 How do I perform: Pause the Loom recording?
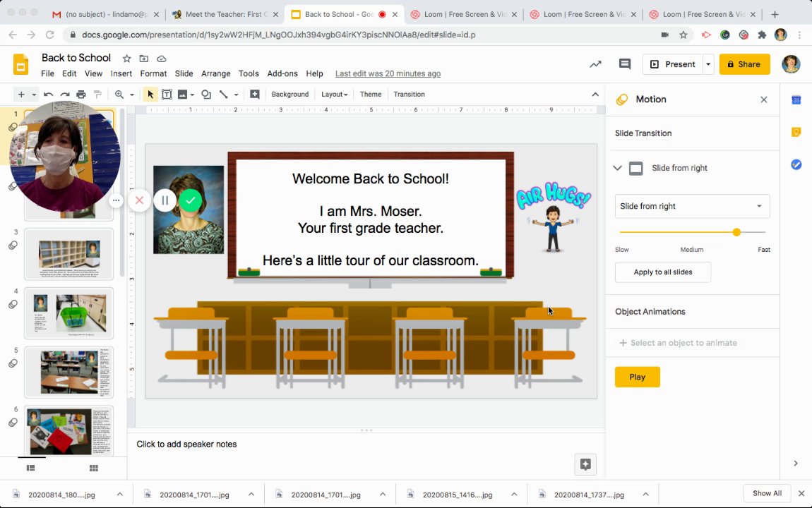[165, 200]
